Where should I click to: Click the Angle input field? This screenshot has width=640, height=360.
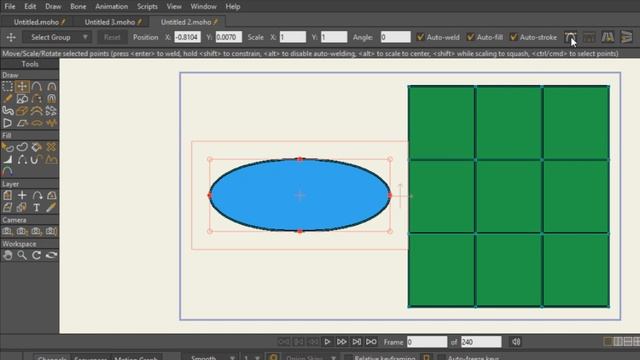pos(396,37)
